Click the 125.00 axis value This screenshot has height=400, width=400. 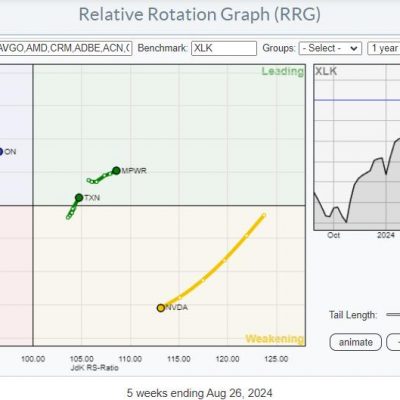point(276,359)
